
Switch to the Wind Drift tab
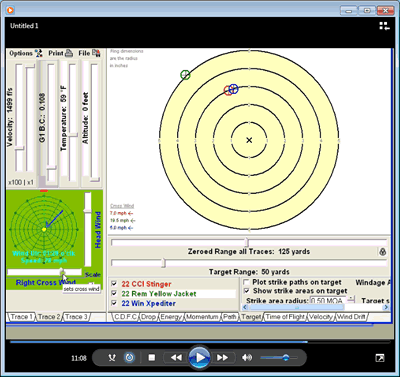(x=351, y=317)
